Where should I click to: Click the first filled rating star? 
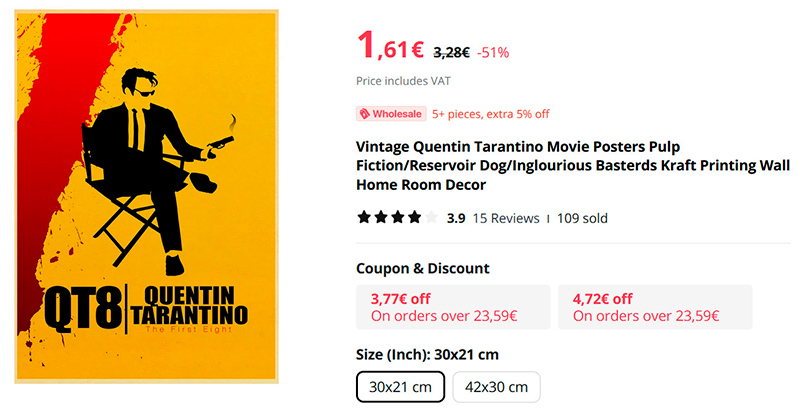(364, 217)
